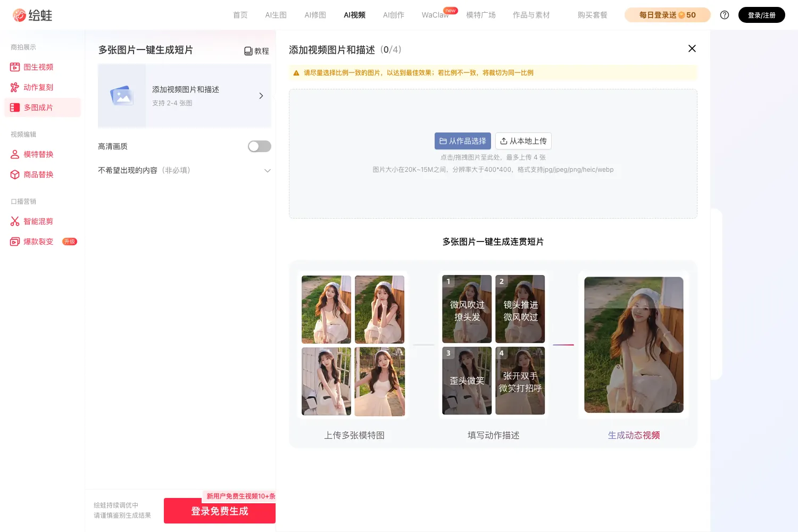Select the AI视频 navigation tab
Viewport: 798px width, 532px height.
click(x=355, y=15)
